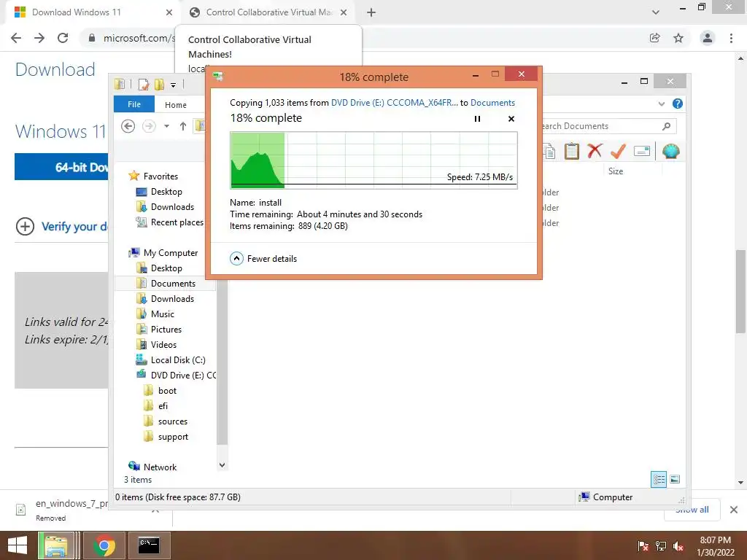Image resolution: width=747 pixels, height=560 pixels.
Task: Open the support folder
Action: coord(173,437)
